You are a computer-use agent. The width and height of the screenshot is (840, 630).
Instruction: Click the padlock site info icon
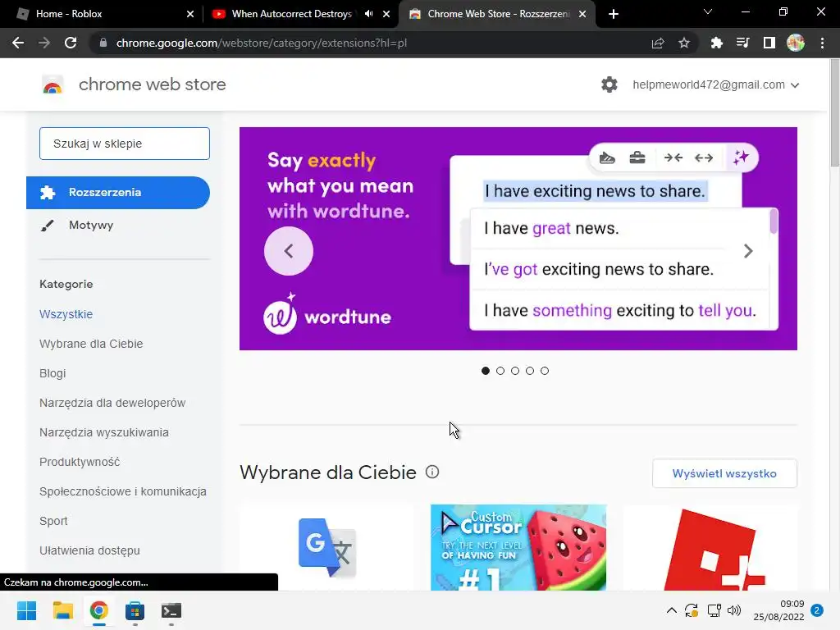[103, 43]
